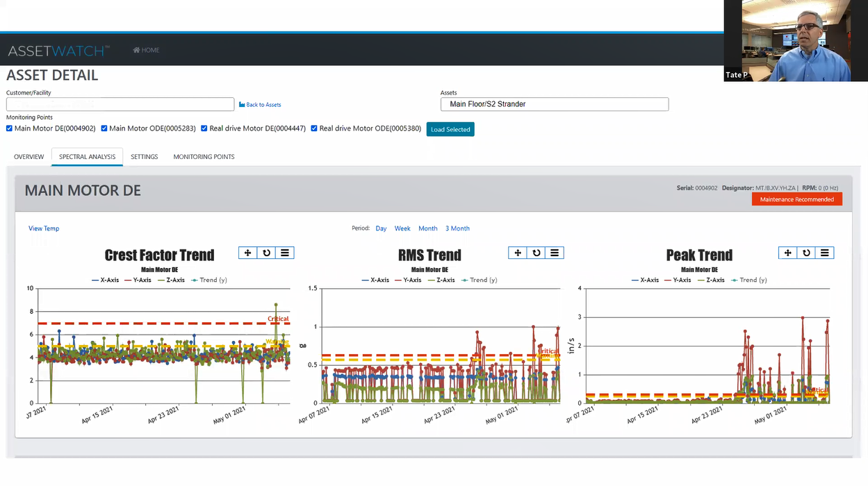Click reset zoom icon on RMS Trend
Screen dimensions: 868x486
534,252
